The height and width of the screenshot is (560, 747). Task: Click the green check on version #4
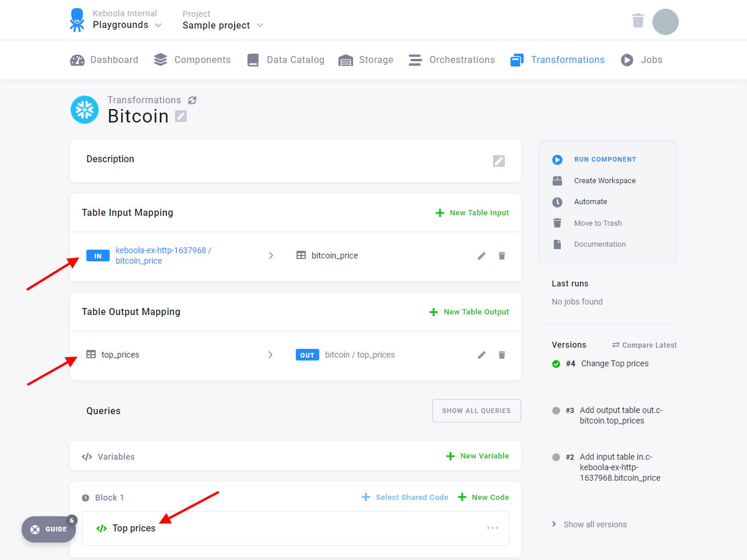coord(556,364)
